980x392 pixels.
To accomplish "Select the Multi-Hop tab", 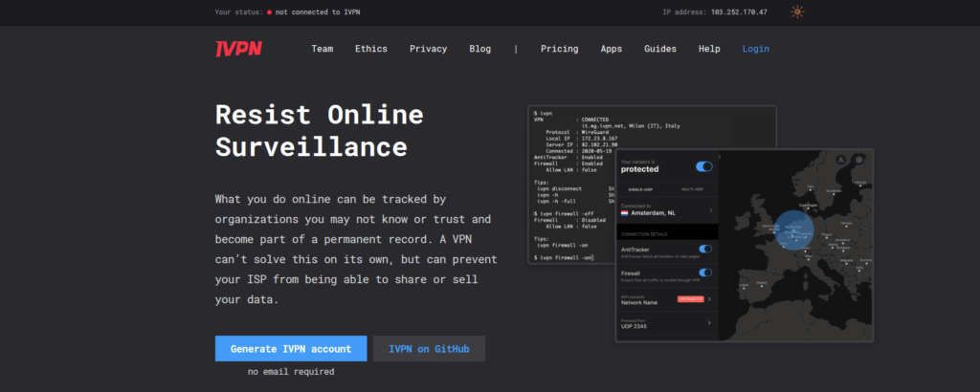I will pyautogui.click(x=690, y=189).
